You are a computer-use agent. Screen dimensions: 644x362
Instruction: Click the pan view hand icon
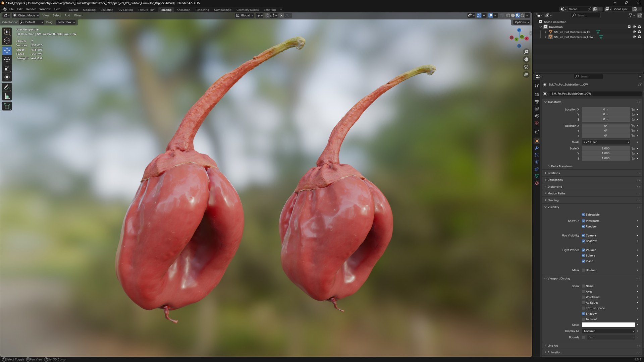tap(526, 59)
